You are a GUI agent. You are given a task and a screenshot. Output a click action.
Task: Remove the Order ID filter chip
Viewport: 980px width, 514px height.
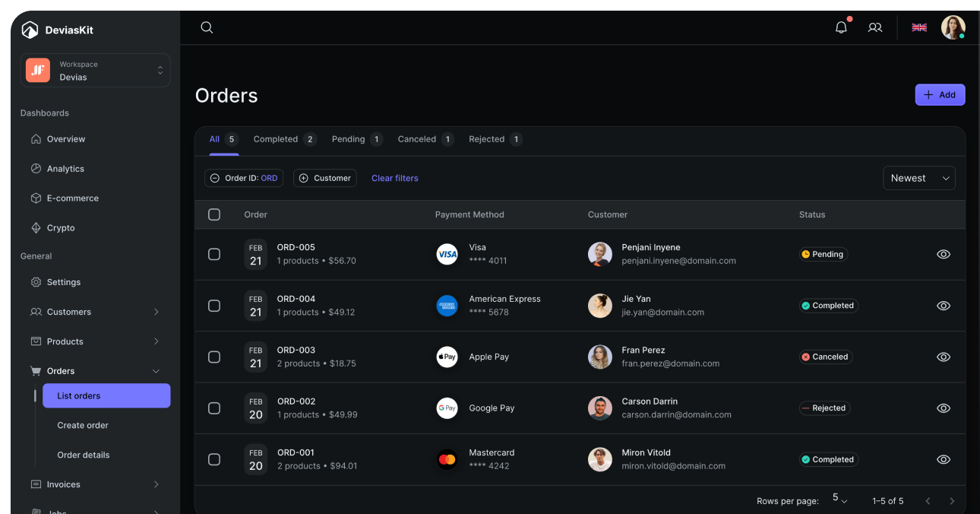click(x=215, y=178)
